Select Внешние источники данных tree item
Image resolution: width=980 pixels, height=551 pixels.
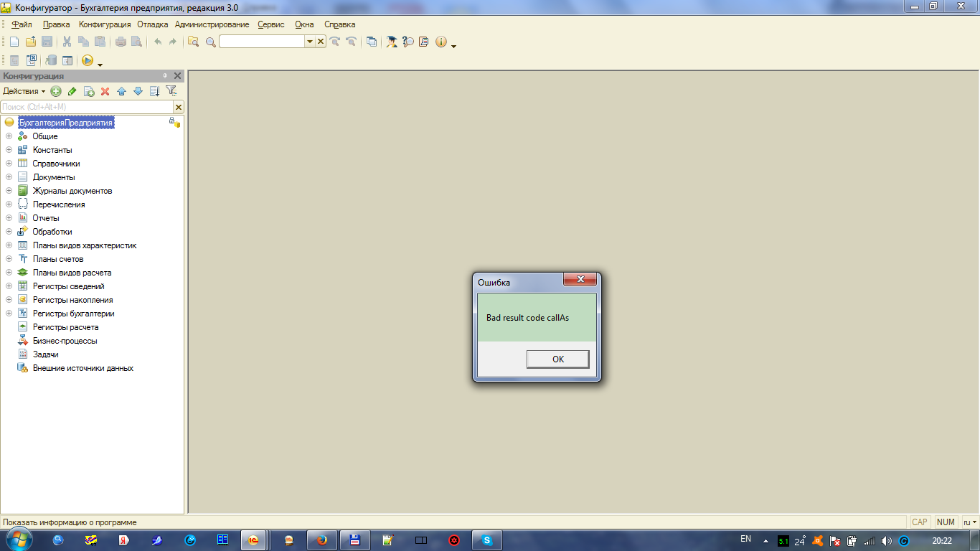coord(83,368)
